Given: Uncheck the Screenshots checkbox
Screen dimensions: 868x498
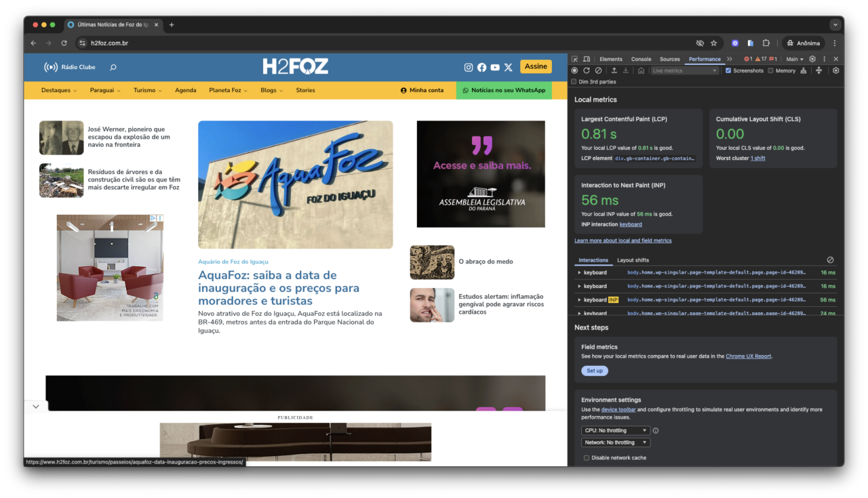Looking at the screenshot, I should pos(728,70).
